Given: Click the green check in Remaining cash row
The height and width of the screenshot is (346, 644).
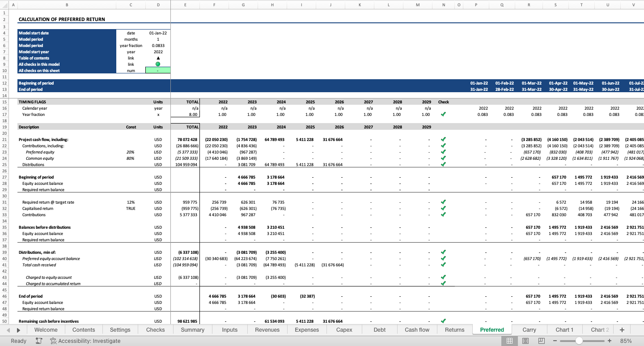Looking at the screenshot, I should point(443,321).
